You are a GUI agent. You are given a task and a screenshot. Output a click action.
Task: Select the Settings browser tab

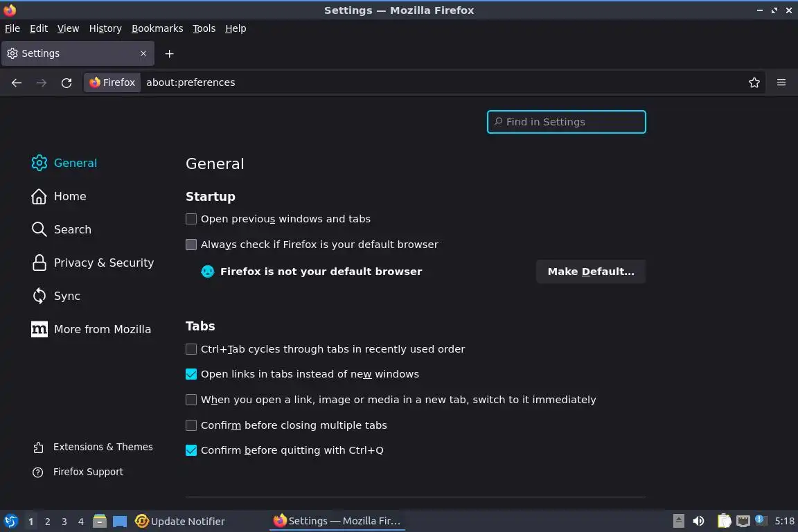coord(78,53)
